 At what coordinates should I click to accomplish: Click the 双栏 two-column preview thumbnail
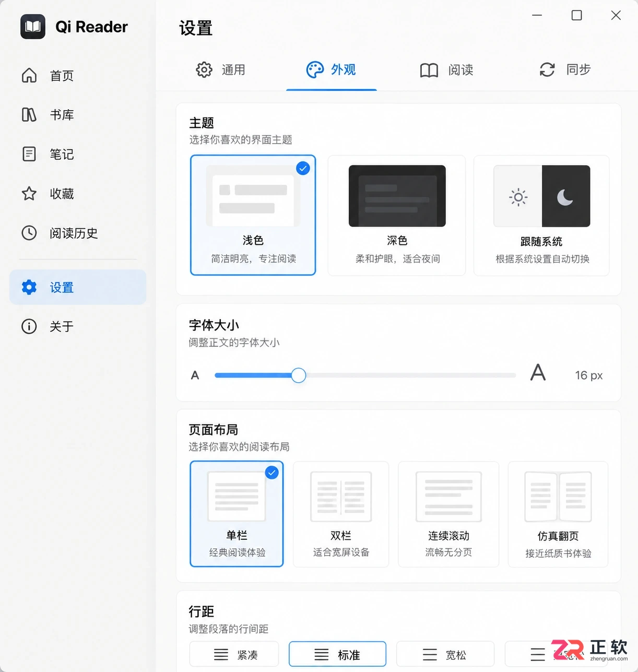pyautogui.click(x=341, y=497)
